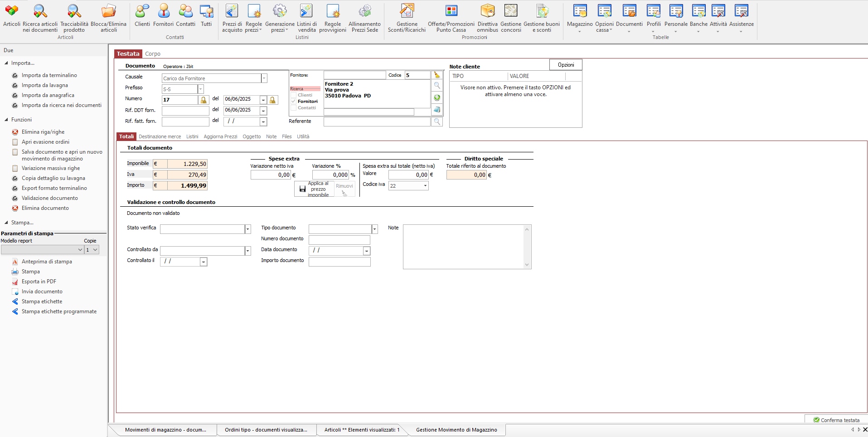Viewport: 868px width, 437px height.
Task: Open Gestione concorsi
Action: pyautogui.click(x=511, y=18)
